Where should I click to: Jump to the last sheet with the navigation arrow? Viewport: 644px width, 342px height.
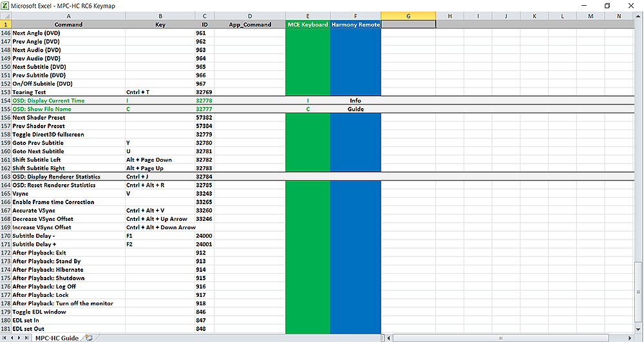point(26,338)
